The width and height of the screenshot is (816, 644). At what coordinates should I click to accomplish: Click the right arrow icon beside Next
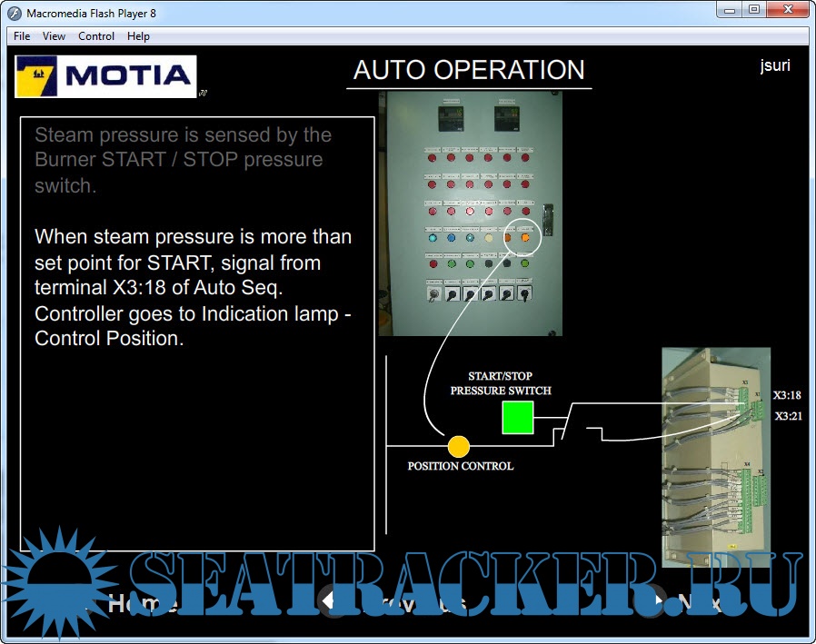point(661,600)
